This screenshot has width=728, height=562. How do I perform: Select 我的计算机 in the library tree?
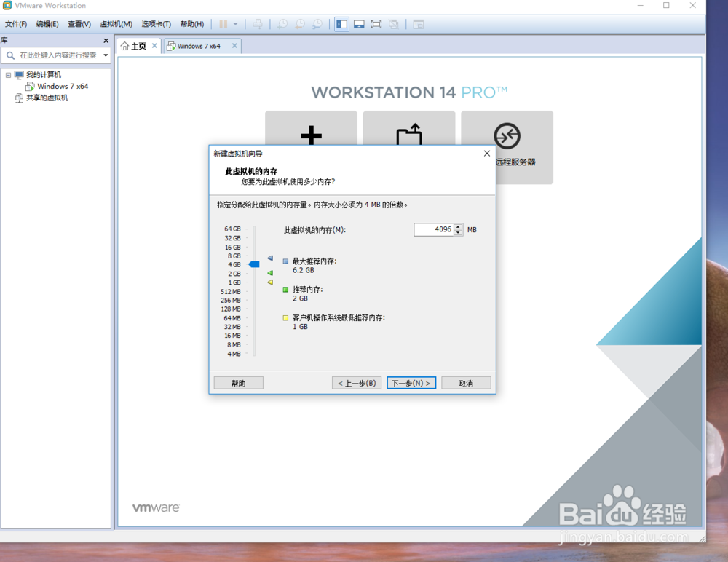click(43, 75)
